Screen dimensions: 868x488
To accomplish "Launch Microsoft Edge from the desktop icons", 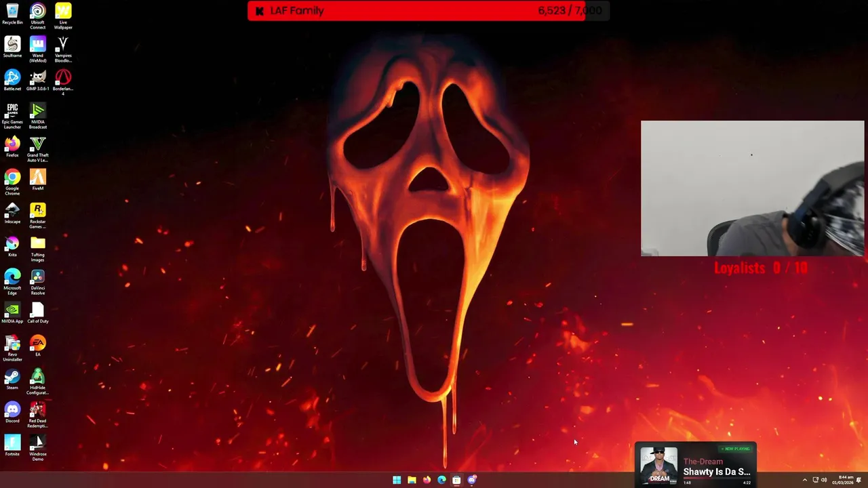I will pos(12,282).
